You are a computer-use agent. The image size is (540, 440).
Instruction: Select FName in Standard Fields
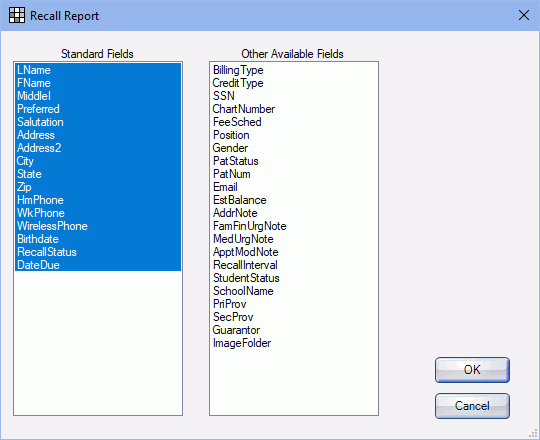coord(98,83)
